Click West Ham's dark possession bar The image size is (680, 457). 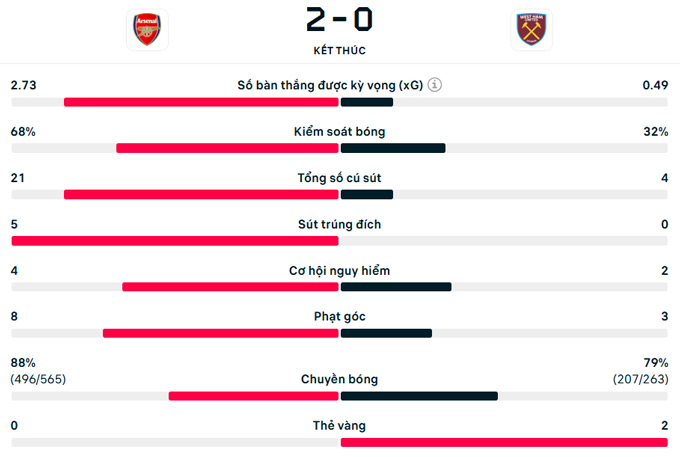click(x=393, y=148)
